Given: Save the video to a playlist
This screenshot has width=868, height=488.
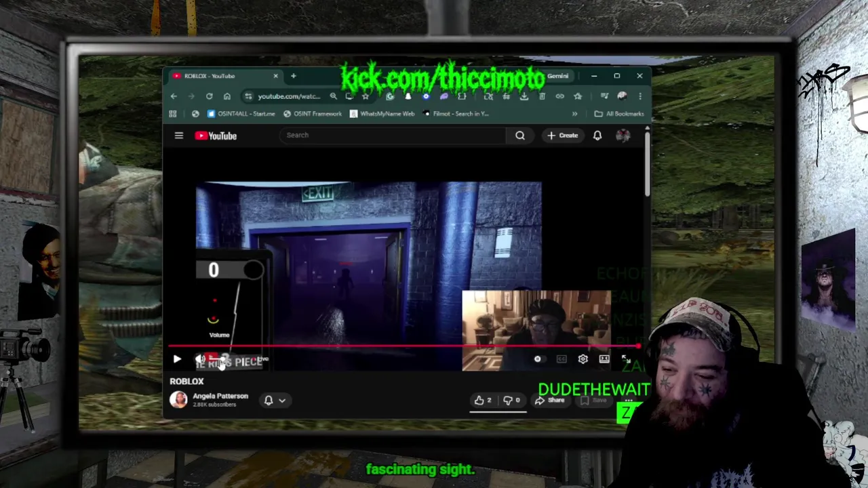Looking at the screenshot, I should 593,401.
